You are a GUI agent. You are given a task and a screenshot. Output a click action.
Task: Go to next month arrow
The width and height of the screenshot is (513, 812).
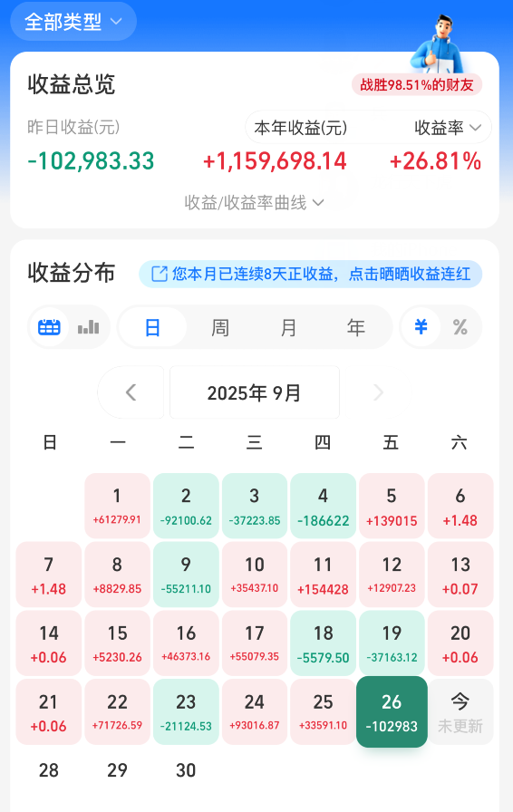[378, 392]
